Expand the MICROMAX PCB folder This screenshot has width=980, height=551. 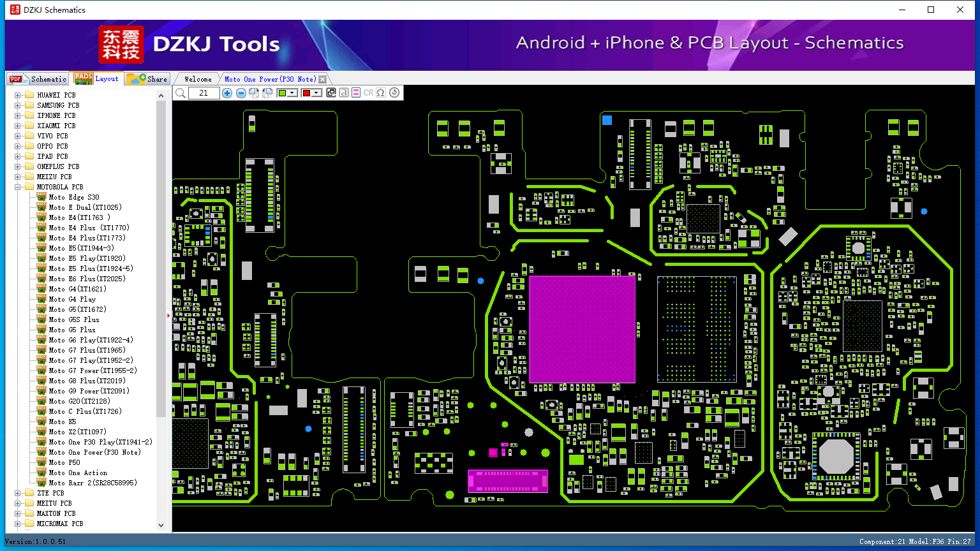point(18,524)
